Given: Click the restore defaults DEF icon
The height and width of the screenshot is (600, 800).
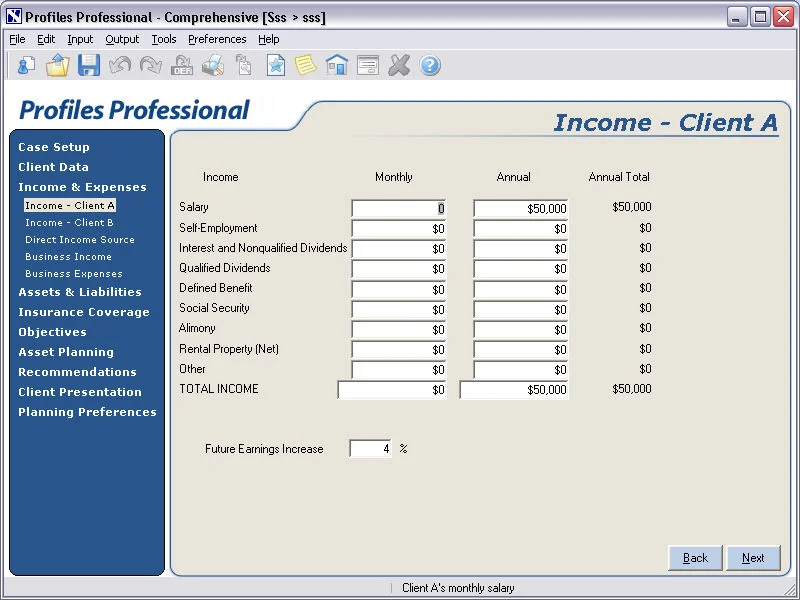Looking at the screenshot, I should [182, 65].
